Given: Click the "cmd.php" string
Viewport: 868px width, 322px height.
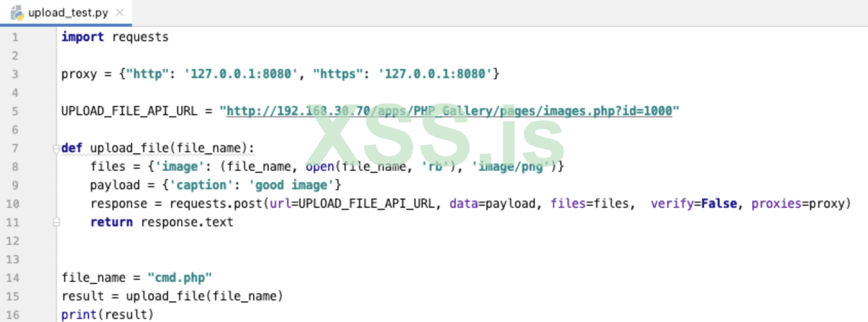Looking at the screenshot, I should 179,278.
